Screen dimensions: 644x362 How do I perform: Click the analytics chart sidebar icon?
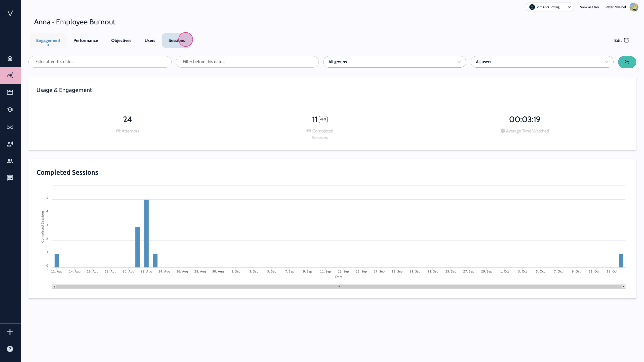point(10,75)
